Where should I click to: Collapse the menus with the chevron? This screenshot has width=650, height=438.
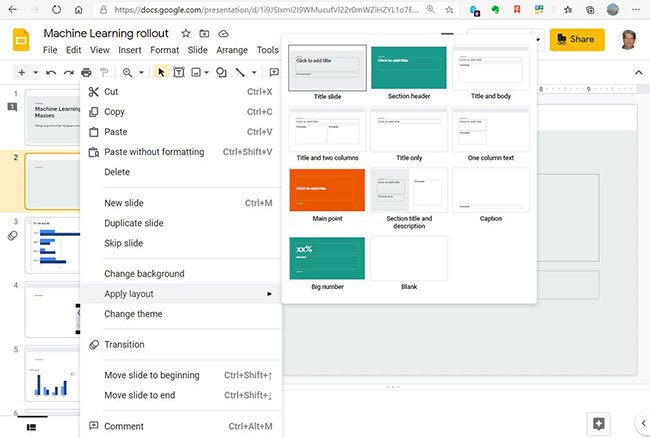pos(638,73)
